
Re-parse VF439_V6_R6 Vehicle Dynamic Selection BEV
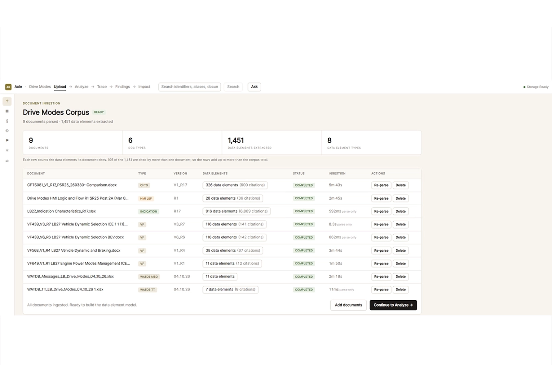coord(381,237)
